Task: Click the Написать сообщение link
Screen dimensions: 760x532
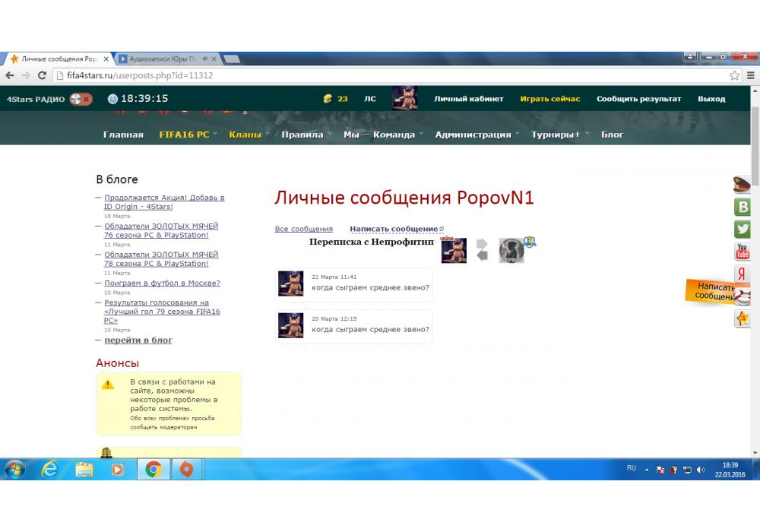Action: click(394, 229)
